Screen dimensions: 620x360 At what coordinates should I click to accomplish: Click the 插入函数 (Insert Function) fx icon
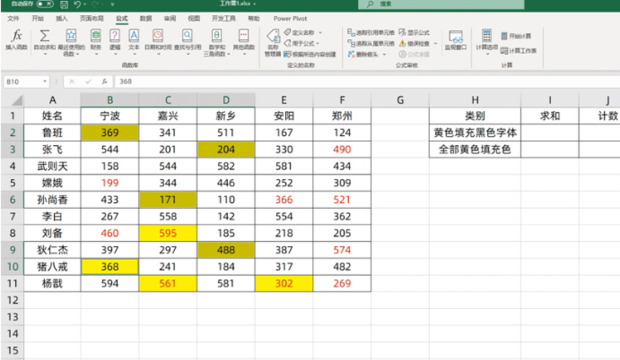point(17,36)
